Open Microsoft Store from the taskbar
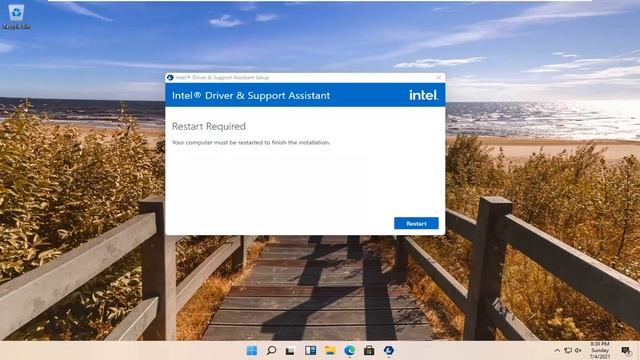This screenshot has height=360, width=640. tap(369, 350)
